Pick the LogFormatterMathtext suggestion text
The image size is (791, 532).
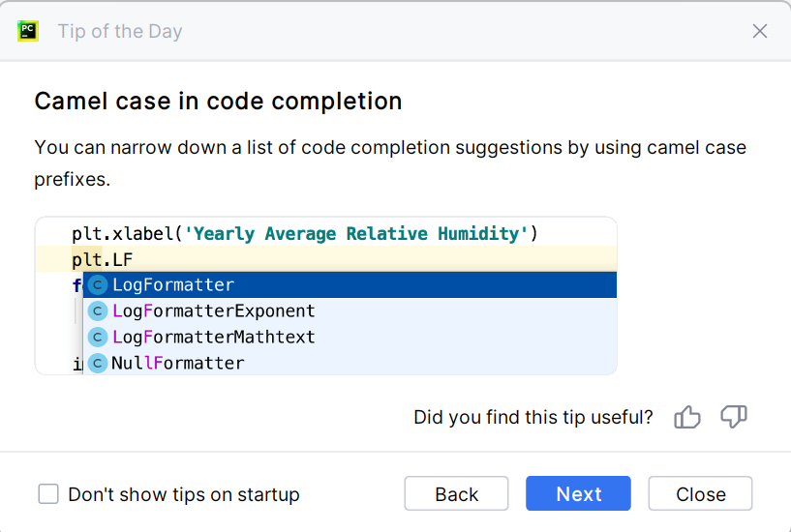[214, 337]
